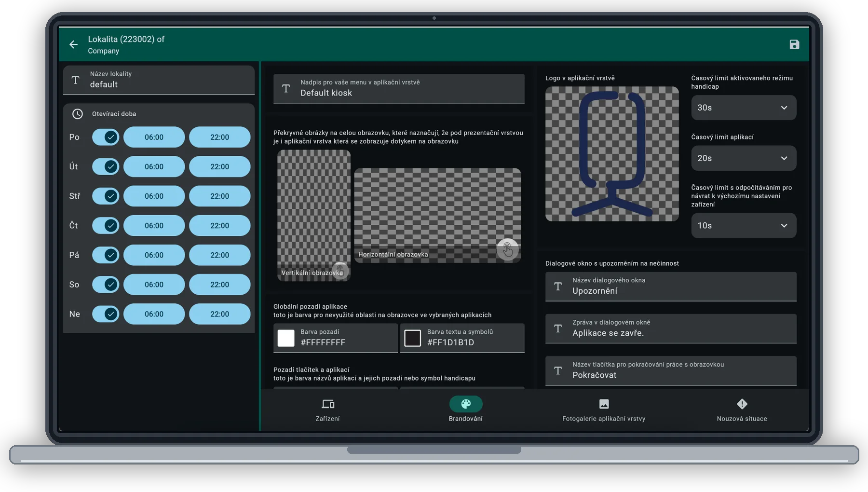This screenshot has width=868, height=492.
Task: Click the T icon beside Název lokality
Action: [x=76, y=80]
